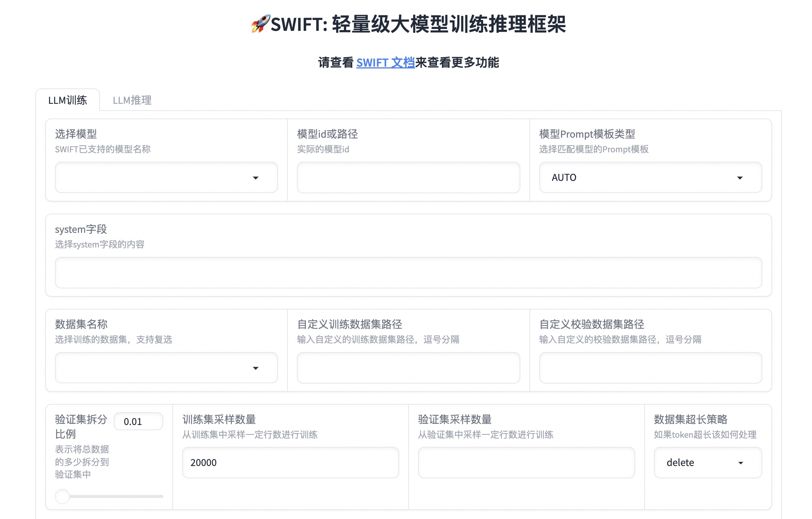Click the system字段 text box

[x=408, y=273]
